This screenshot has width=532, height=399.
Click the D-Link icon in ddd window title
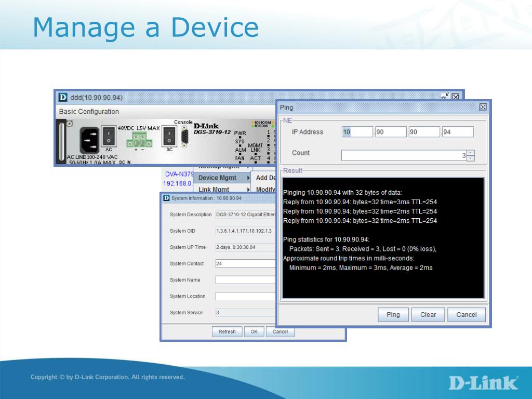(x=63, y=97)
